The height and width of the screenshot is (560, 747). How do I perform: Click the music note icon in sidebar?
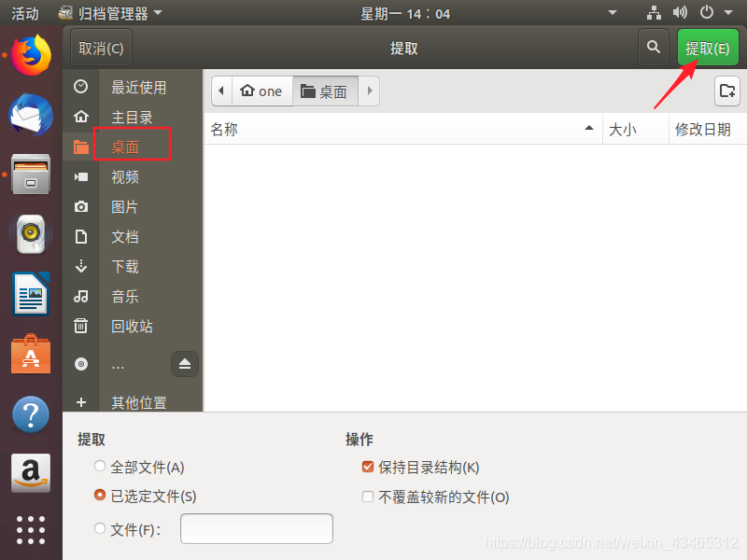(81, 296)
